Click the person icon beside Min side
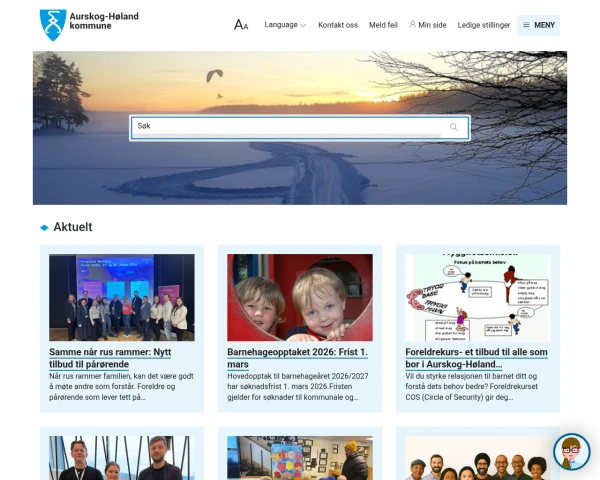 [x=412, y=24]
